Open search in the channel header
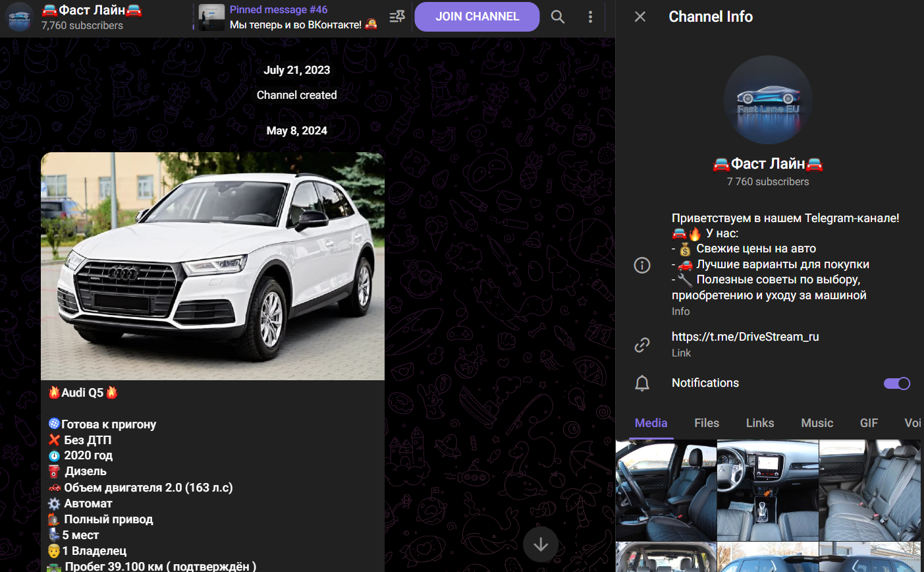 point(558,17)
